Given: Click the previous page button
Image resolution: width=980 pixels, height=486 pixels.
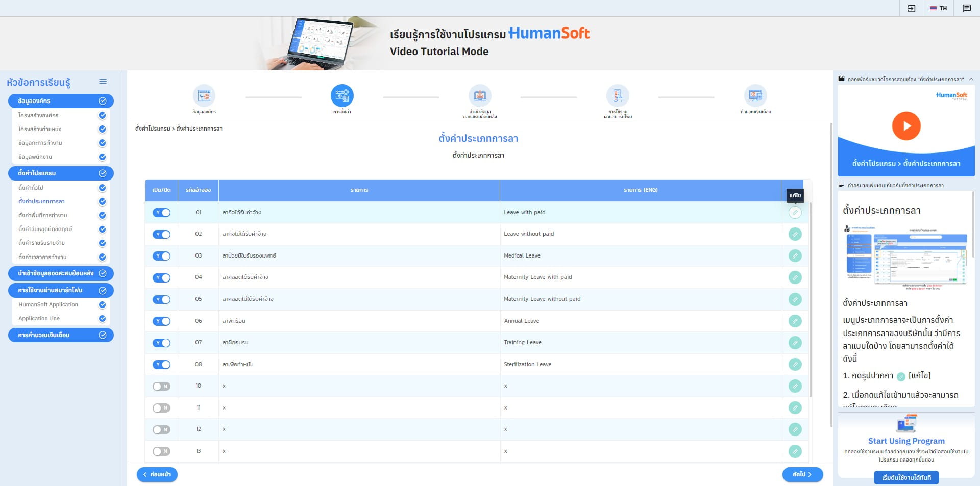Looking at the screenshot, I should 157,474.
